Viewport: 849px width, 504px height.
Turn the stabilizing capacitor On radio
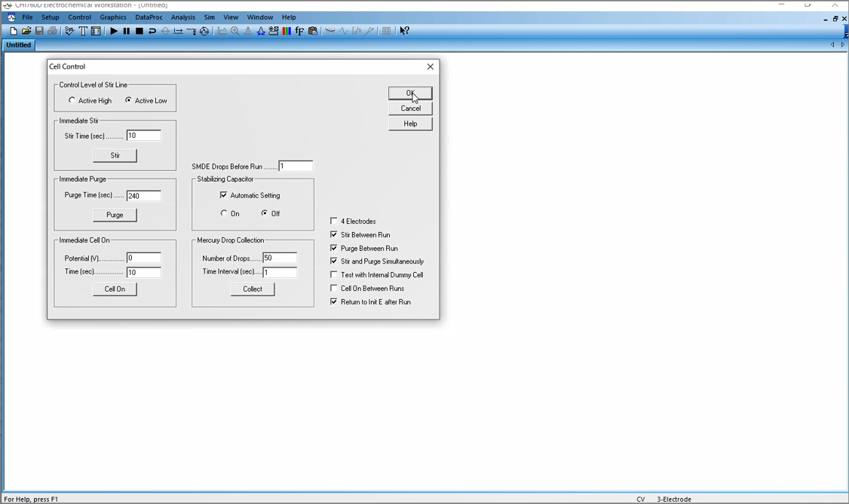click(x=224, y=214)
